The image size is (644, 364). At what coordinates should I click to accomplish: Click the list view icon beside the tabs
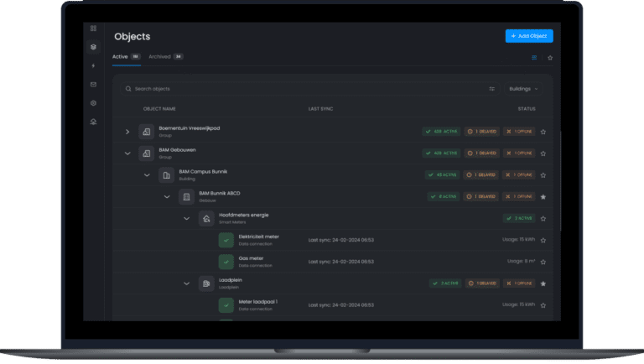pyautogui.click(x=534, y=58)
